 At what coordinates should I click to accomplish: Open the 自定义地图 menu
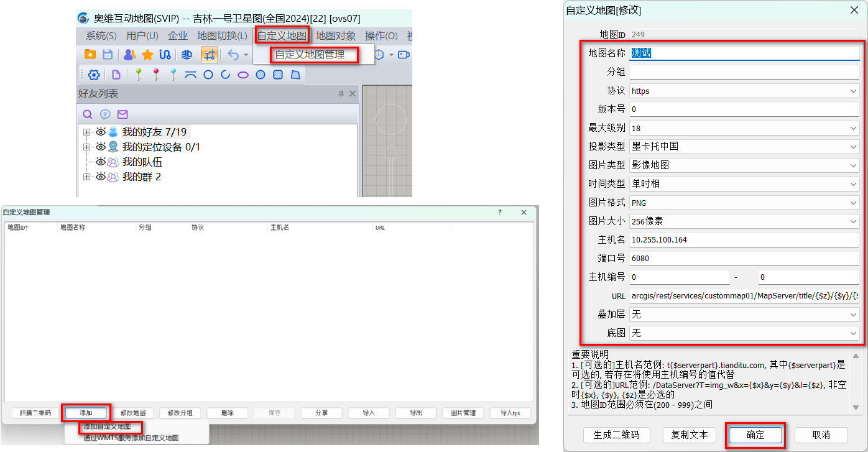point(282,35)
